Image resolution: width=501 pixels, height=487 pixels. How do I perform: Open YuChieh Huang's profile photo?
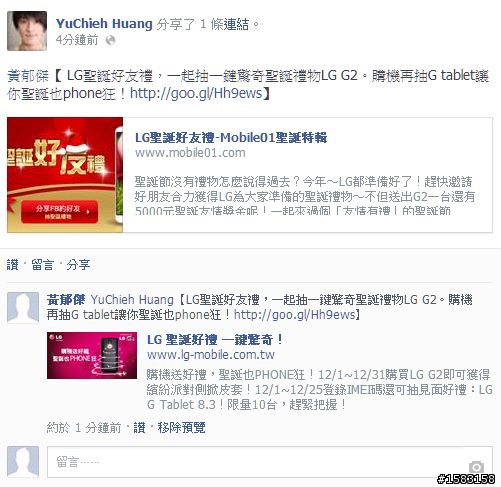point(27,31)
